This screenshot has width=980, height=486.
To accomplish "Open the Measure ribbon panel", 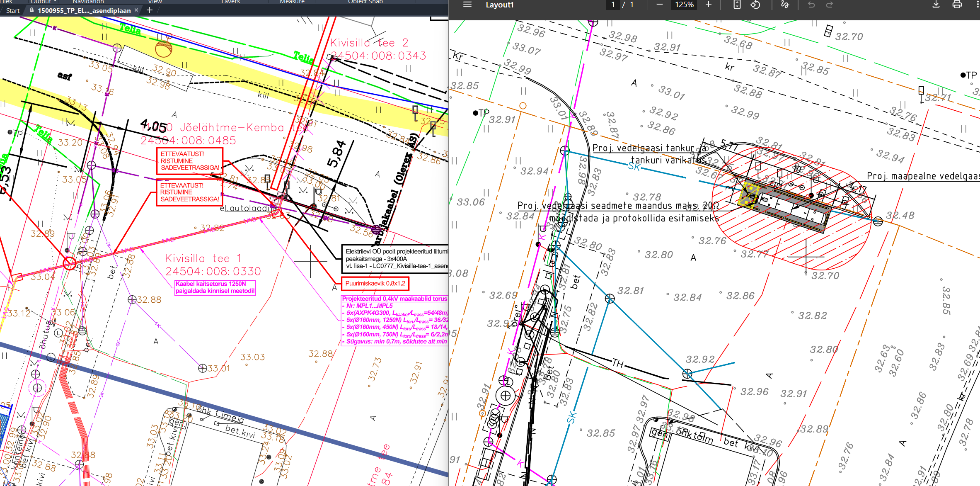I will tap(292, 2).
